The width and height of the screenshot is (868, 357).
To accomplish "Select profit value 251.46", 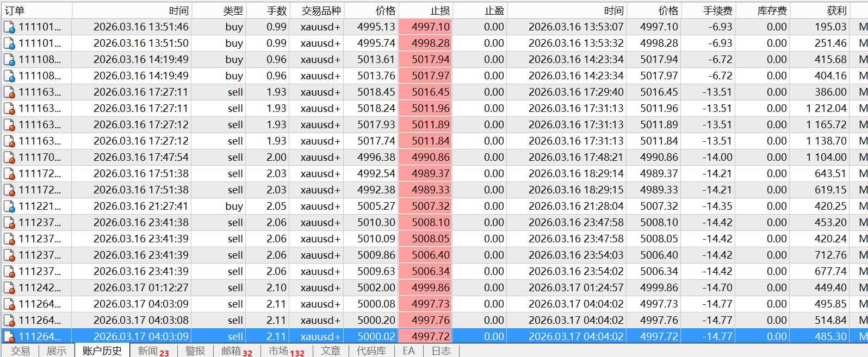I will (830, 43).
